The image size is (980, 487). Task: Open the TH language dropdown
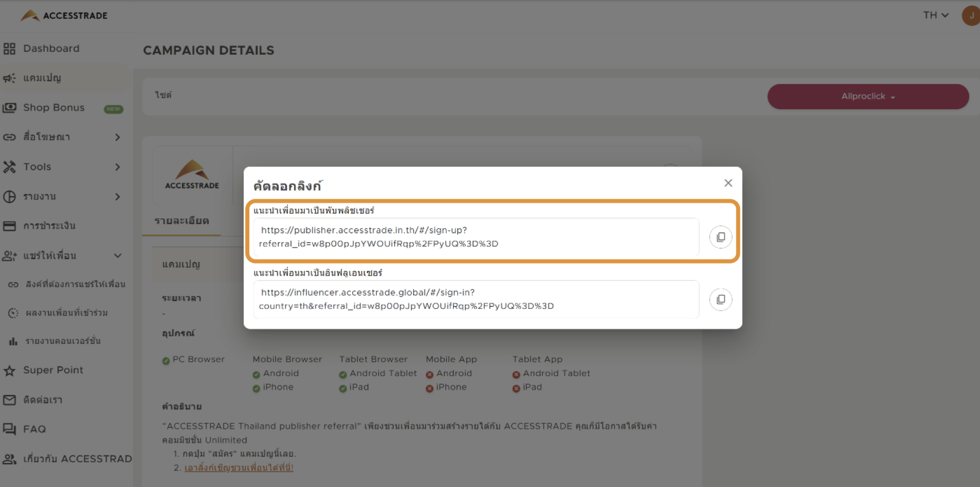(x=936, y=16)
